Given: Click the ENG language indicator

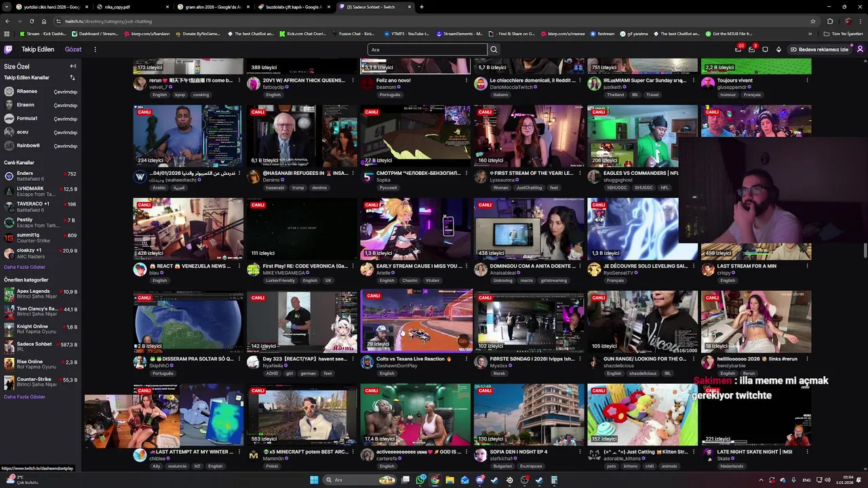Looking at the screenshot, I should [806, 480].
